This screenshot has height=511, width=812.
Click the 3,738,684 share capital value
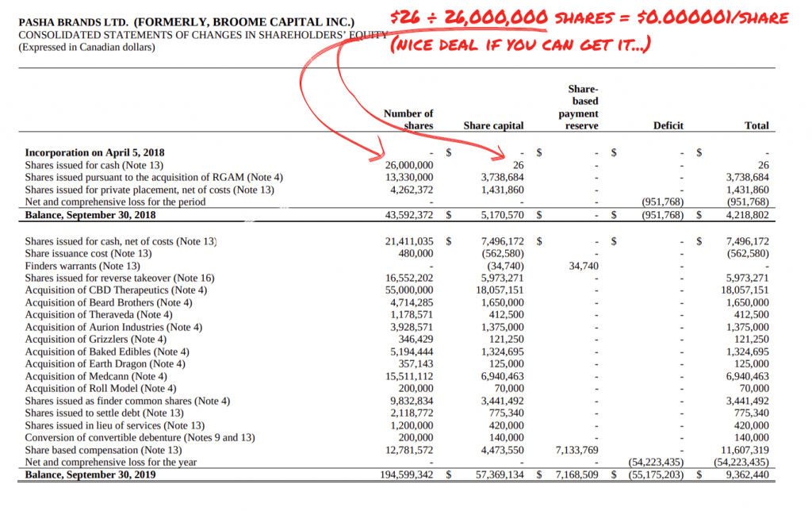[x=502, y=177]
